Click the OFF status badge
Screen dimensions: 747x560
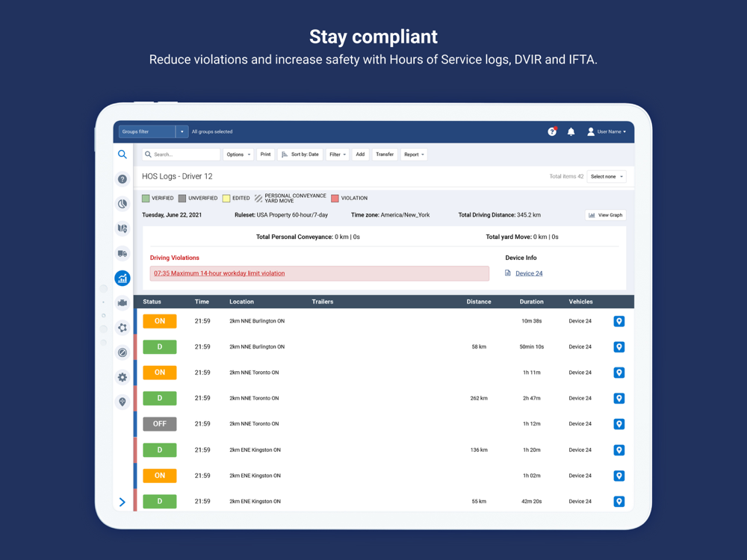coord(160,424)
